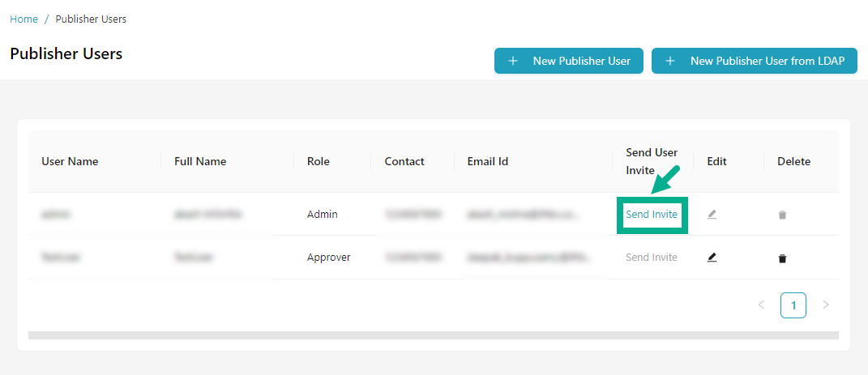Send Invite to the Approver user

pyautogui.click(x=652, y=258)
